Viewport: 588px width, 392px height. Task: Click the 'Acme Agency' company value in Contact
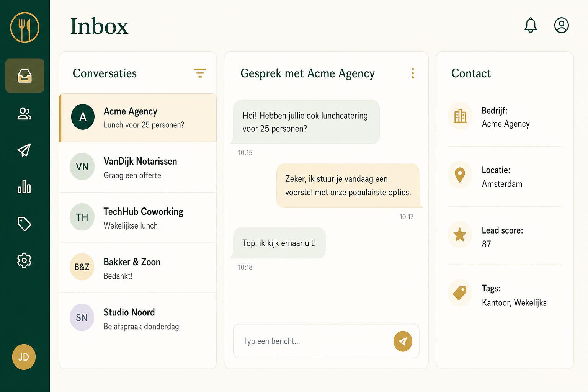[506, 124]
